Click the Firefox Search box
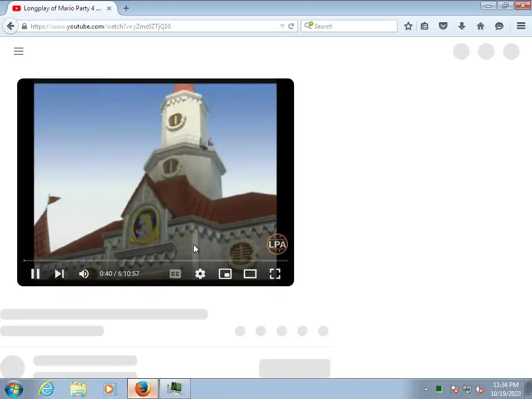The image size is (532, 399). (349, 26)
